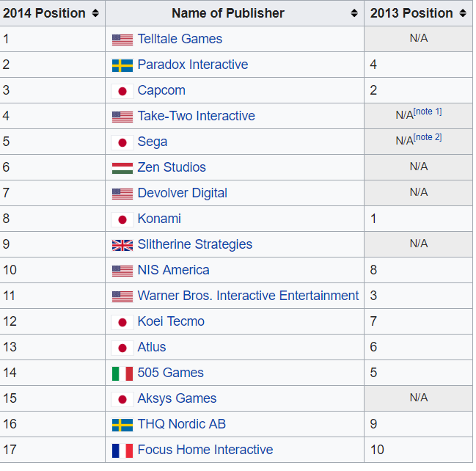Click the Japan flag beside Capcom
This screenshot has width=476, height=471.
(122, 91)
